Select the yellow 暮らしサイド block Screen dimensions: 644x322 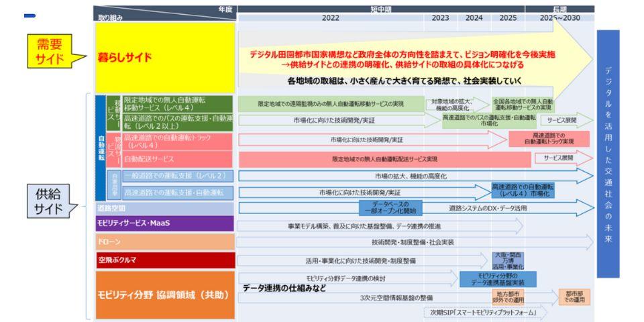(x=165, y=58)
